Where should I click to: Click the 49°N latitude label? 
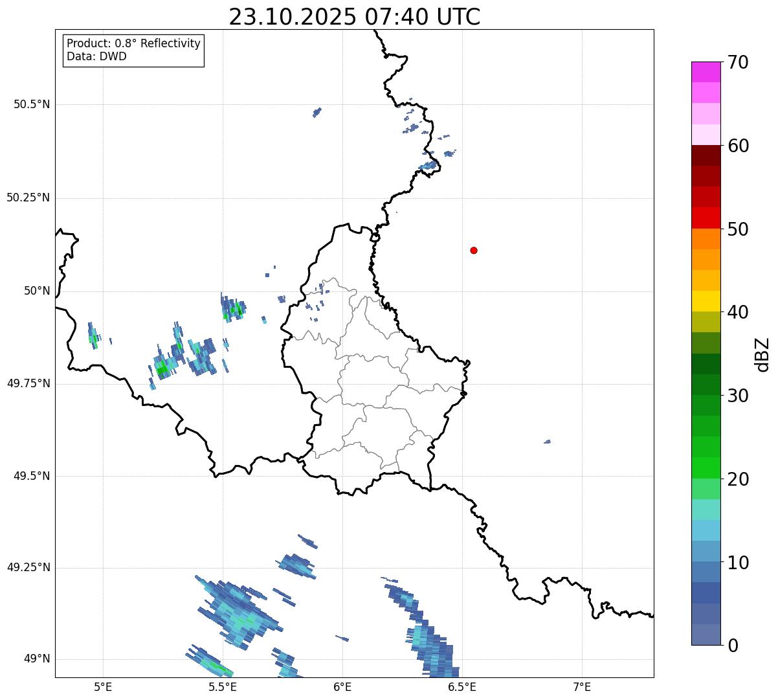pyautogui.click(x=36, y=659)
